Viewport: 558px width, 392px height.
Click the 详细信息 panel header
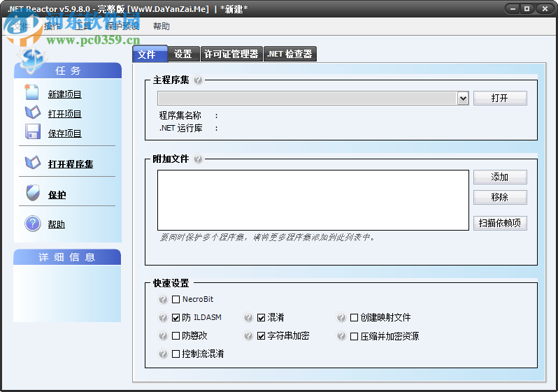tap(67, 257)
